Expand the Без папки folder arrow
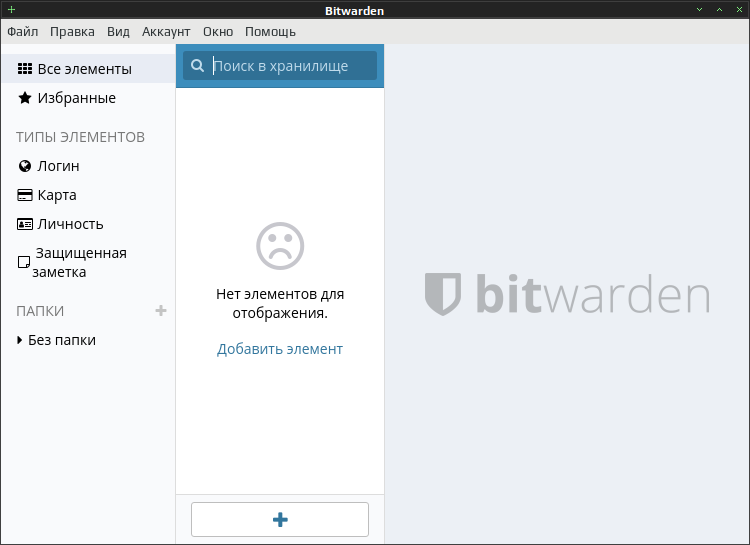Viewport: 750px width, 545px height. [19, 340]
